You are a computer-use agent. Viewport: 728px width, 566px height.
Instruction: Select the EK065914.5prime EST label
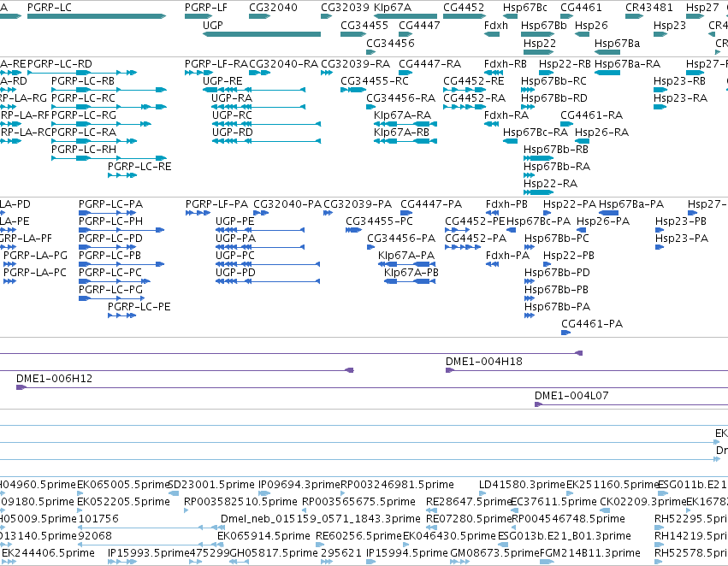[x=263, y=536]
